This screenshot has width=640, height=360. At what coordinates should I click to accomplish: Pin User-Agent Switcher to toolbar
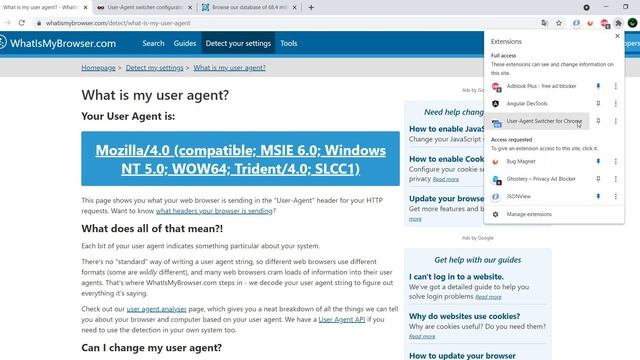click(x=598, y=121)
